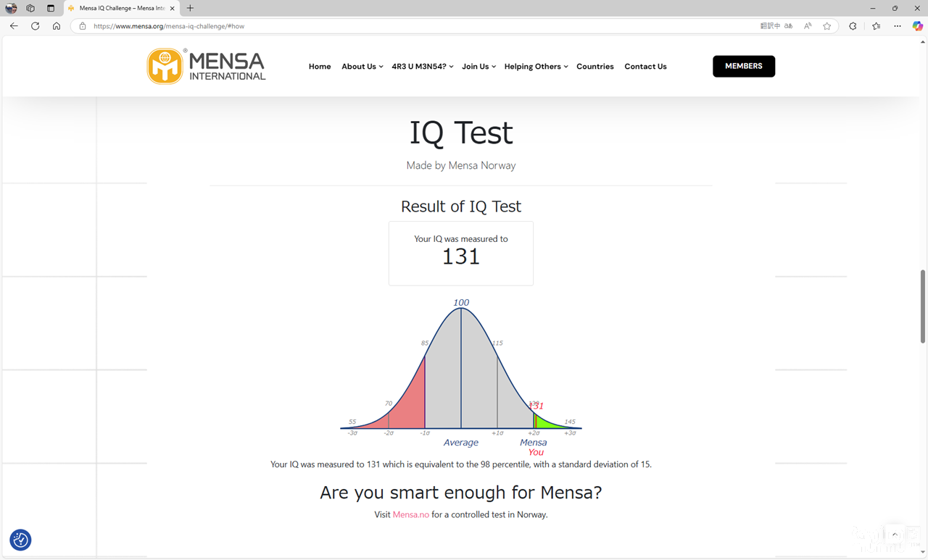Screen dimensions: 928x560
Task: Click the Mensa International logo
Action: point(207,67)
